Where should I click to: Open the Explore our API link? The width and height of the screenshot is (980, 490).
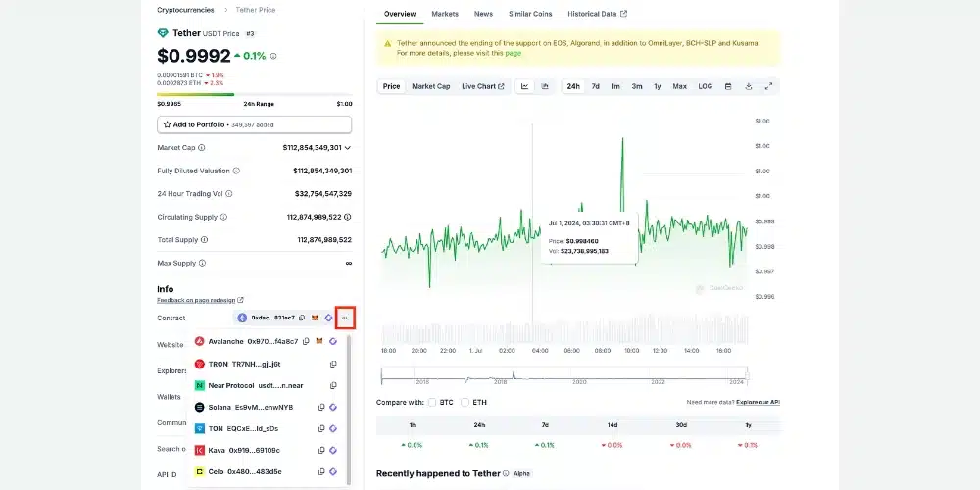(x=759, y=402)
